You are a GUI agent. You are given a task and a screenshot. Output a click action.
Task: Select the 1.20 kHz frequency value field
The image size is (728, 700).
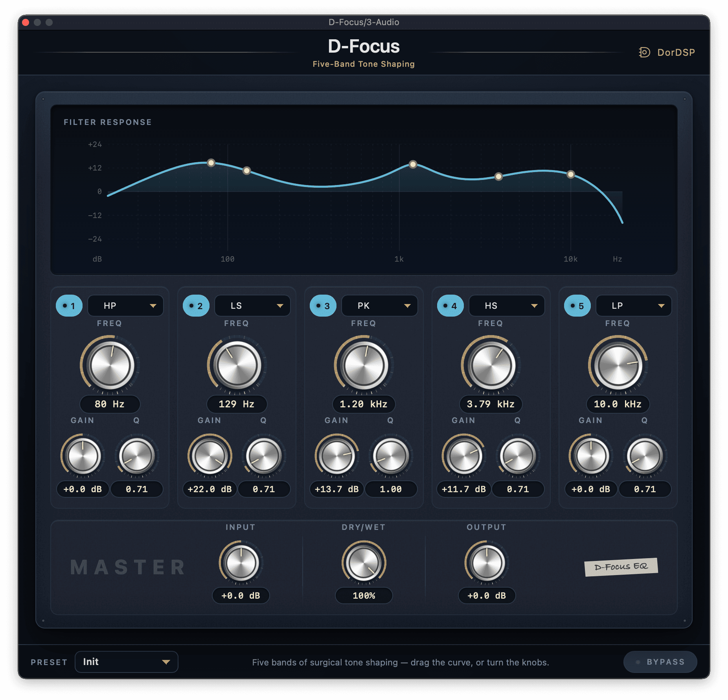point(364,404)
